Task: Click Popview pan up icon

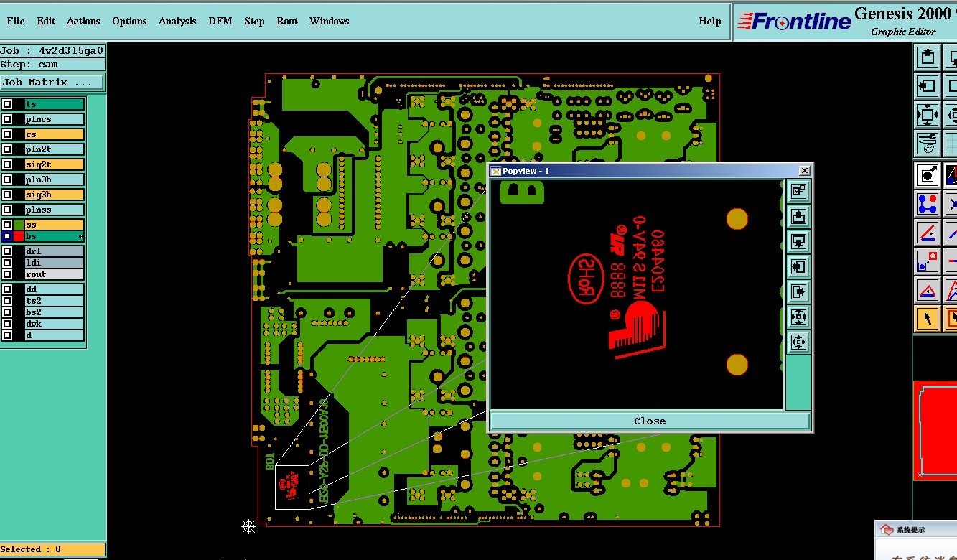Action: point(798,216)
